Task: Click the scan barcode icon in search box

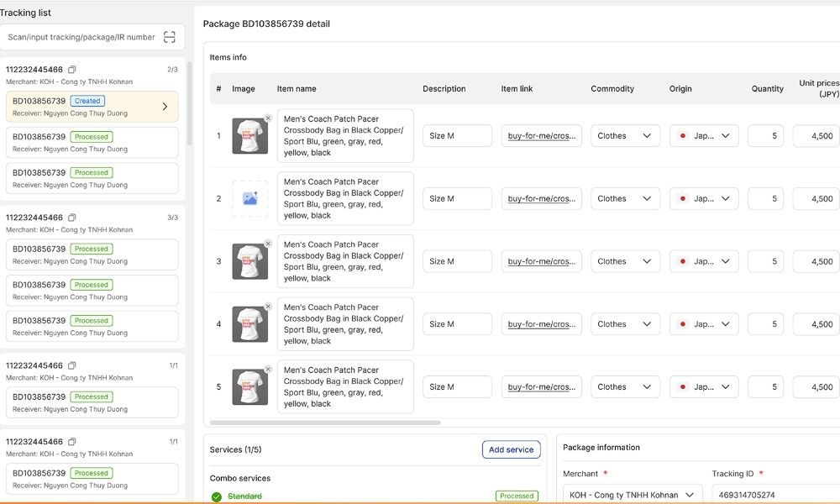Action: [x=170, y=37]
